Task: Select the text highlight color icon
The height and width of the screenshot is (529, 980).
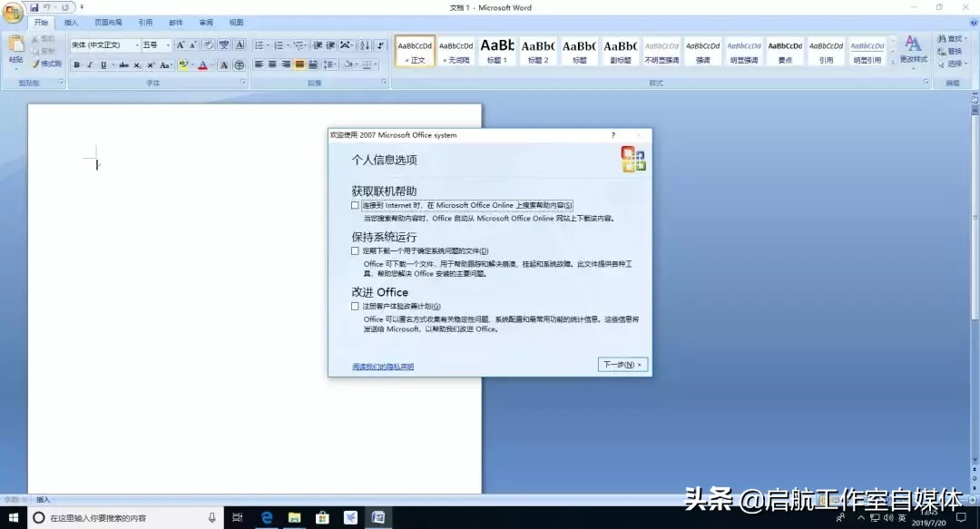Action: 183,64
